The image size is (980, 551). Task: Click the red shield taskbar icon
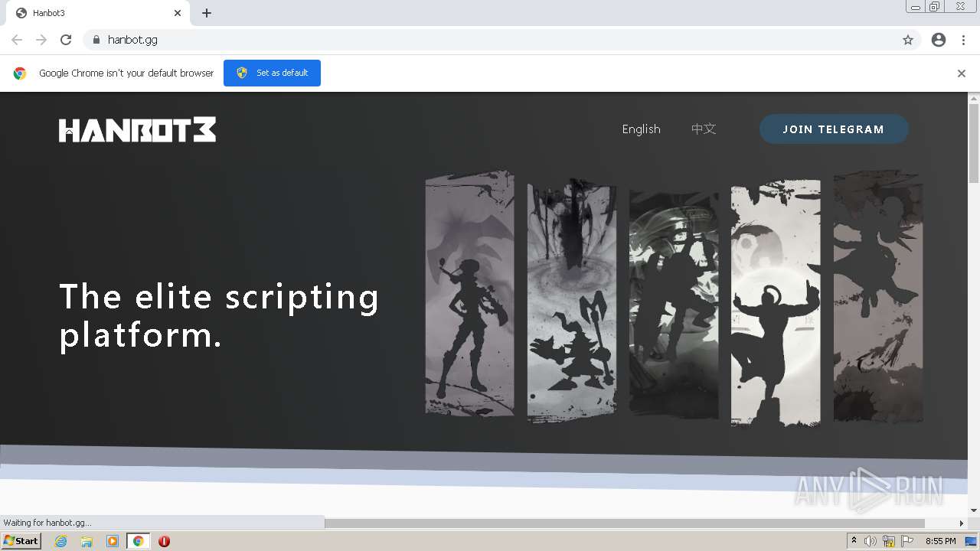[x=164, y=541]
